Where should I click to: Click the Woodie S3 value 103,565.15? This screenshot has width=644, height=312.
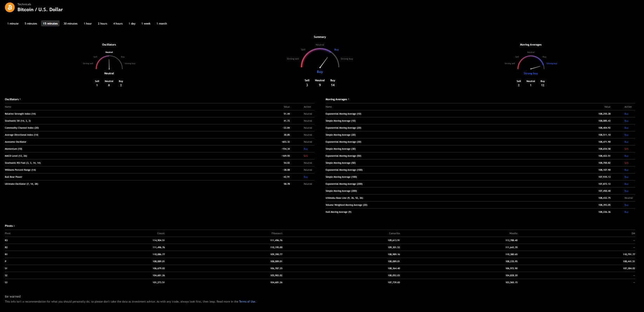click(511, 283)
